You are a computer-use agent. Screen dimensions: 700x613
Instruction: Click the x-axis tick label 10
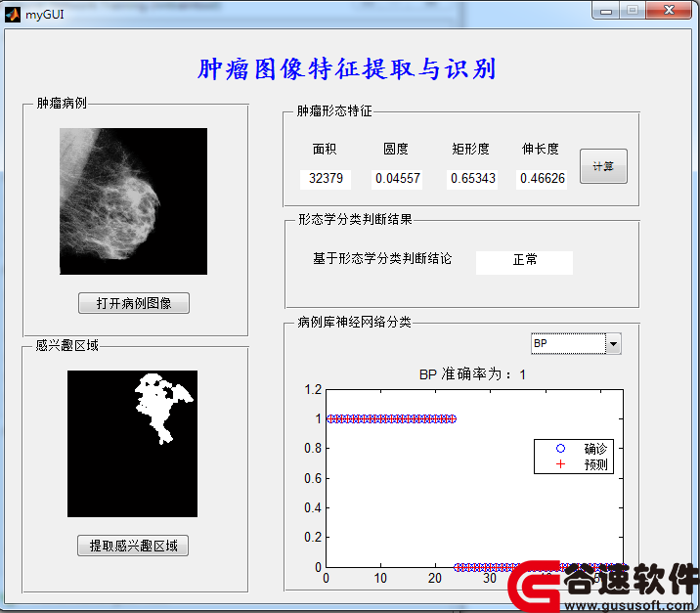380,578
